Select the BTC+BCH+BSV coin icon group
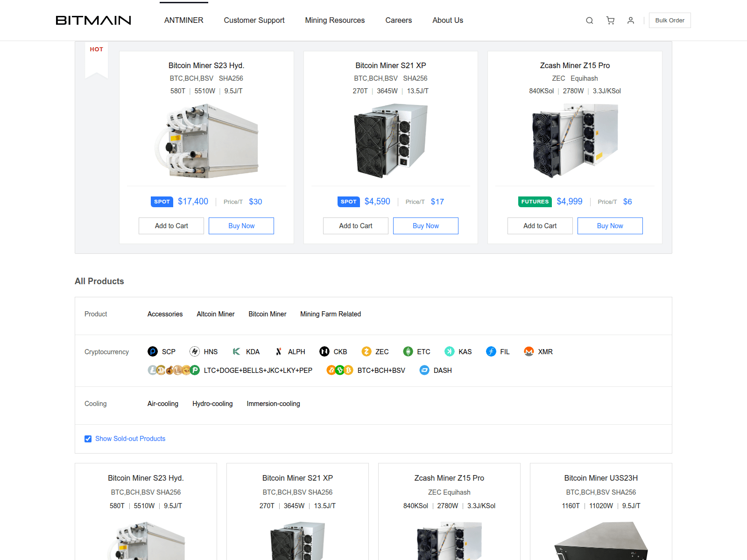This screenshot has width=747, height=560. [x=340, y=370]
